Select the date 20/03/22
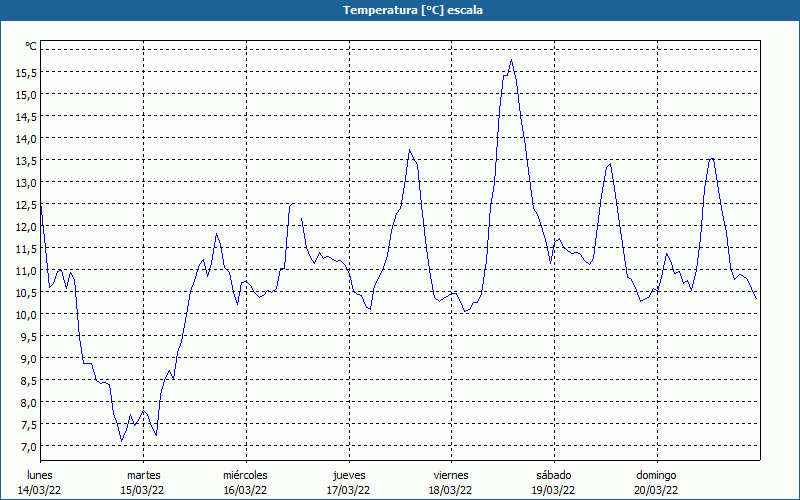The height and width of the screenshot is (500, 800). (x=656, y=490)
